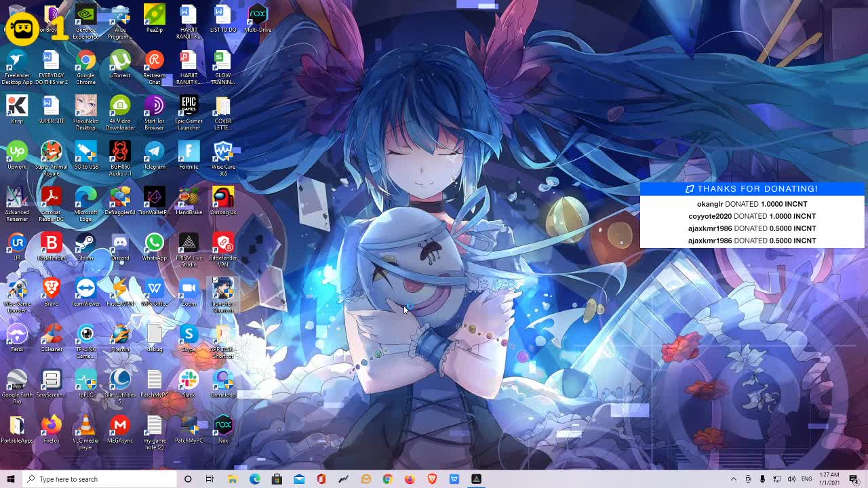The image size is (868, 488).
Task: Open the volume control in system tray
Action: [x=791, y=479]
